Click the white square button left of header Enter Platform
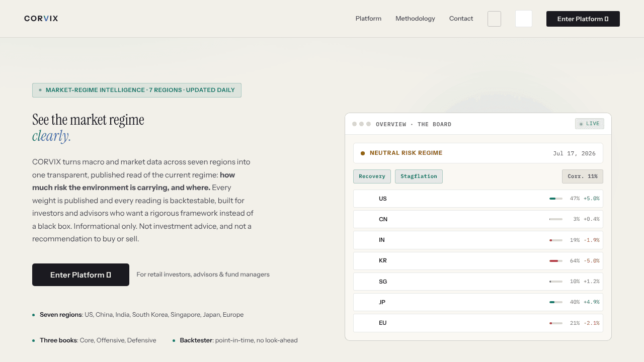 coord(524,19)
